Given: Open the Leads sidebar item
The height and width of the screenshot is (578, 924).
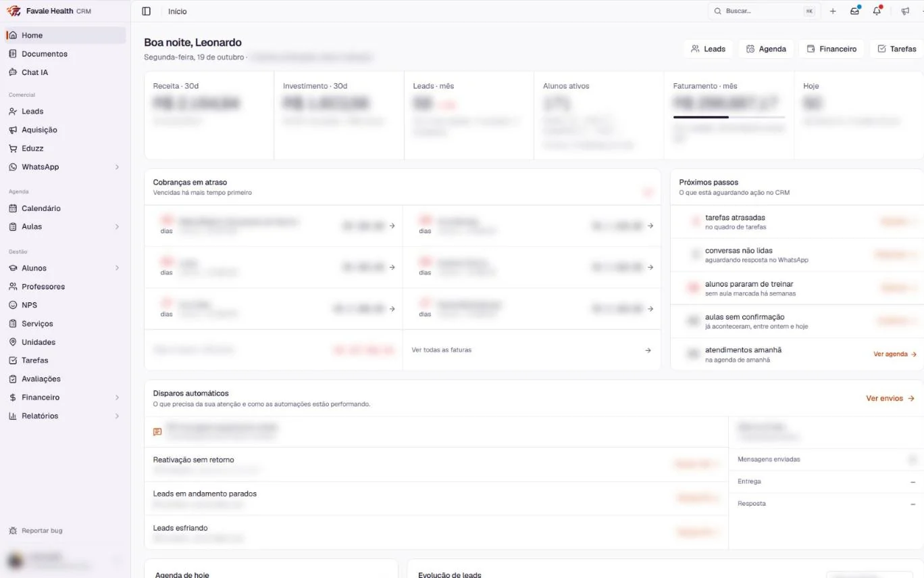Looking at the screenshot, I should pyautogui.click(x=65, y=112).
